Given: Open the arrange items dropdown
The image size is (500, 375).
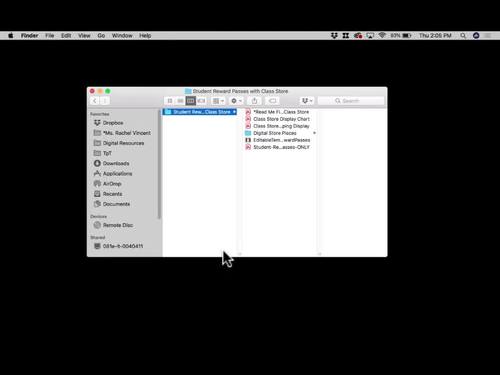Looking at the screenshot, I should 218,101.
